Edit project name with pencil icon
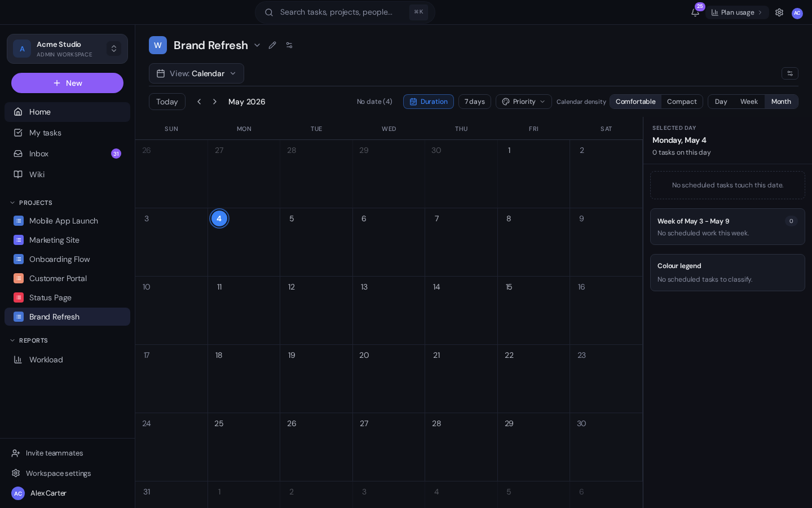This screenshot has width=812, height=508. [x=272, y=45]
